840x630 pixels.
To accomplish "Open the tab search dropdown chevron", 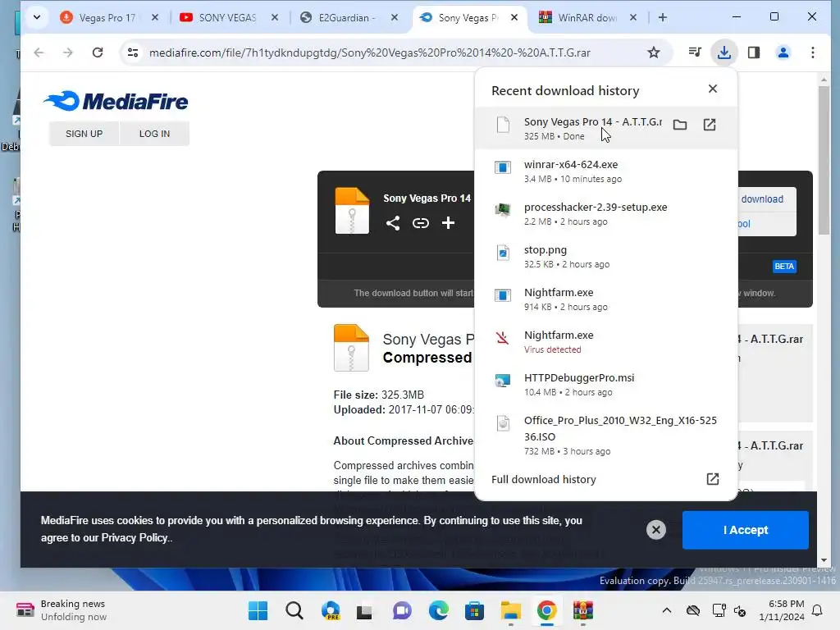I will [x=36, y=18].
